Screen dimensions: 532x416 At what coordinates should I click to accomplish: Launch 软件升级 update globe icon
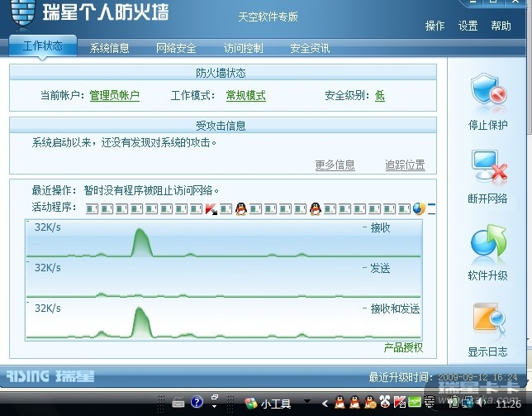(x=488, y=241)
